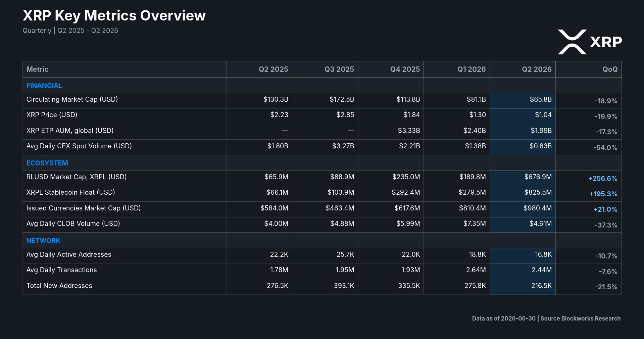Click 'XRP Price (USD)' row label
Screen dimensions: 644x339
pos(52,115)
